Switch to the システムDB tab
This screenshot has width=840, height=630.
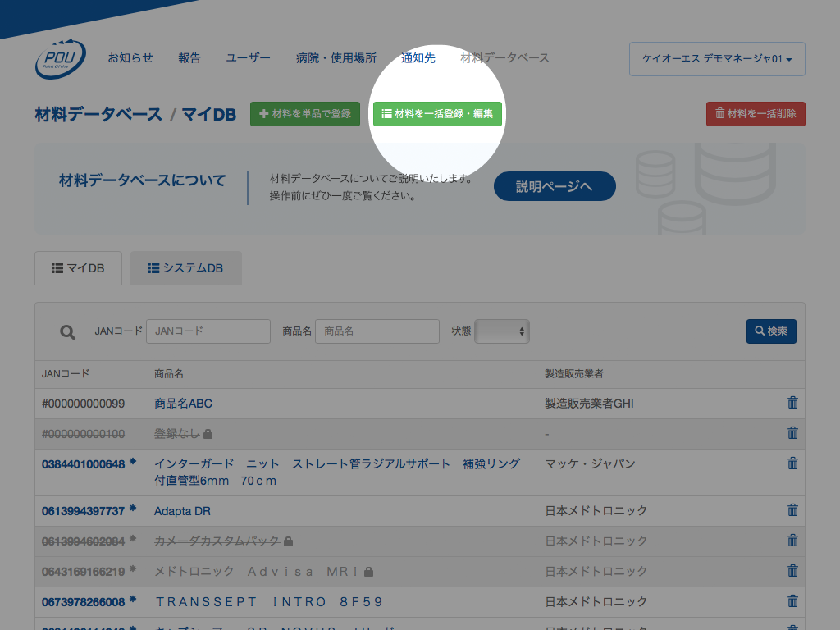[x=185, y=268]
